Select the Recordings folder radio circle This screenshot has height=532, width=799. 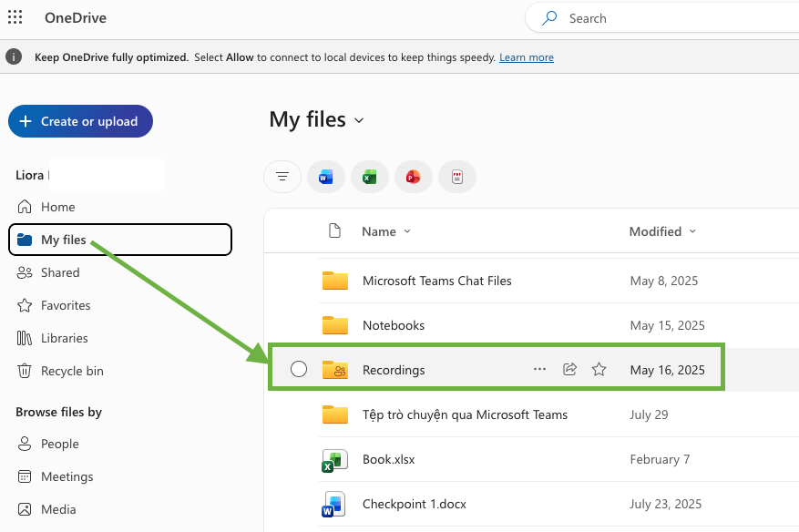tap(299, 369)
